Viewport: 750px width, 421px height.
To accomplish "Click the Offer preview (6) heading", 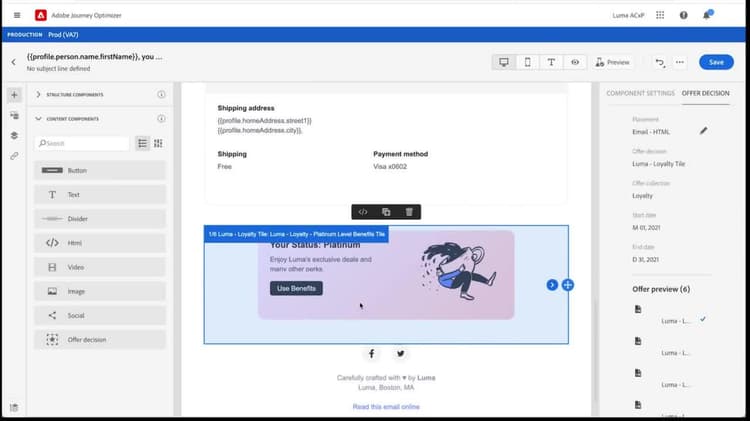I will 661,289.
